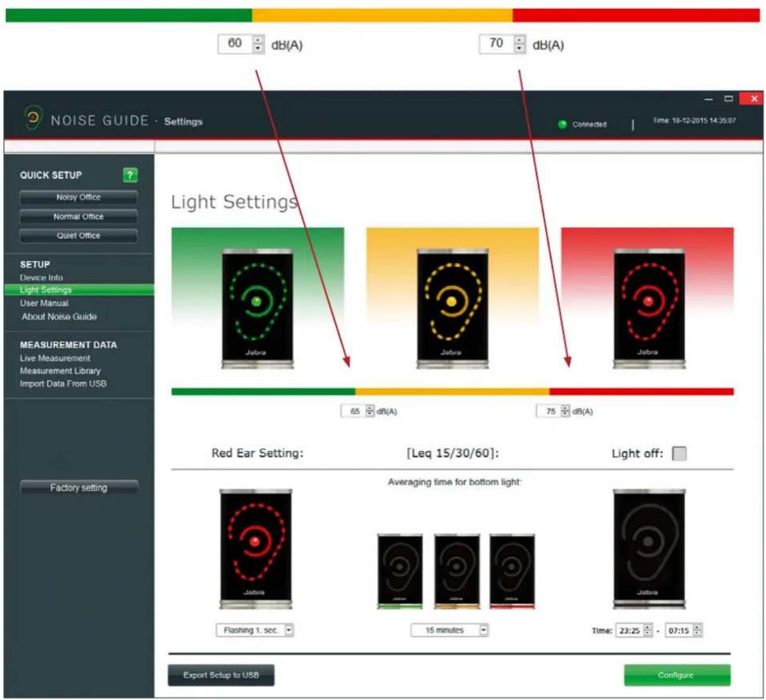Image resolution: width=766 pixels, height=700 pixels.
Task: Click the green Configure button
Action: coord(677,675)
